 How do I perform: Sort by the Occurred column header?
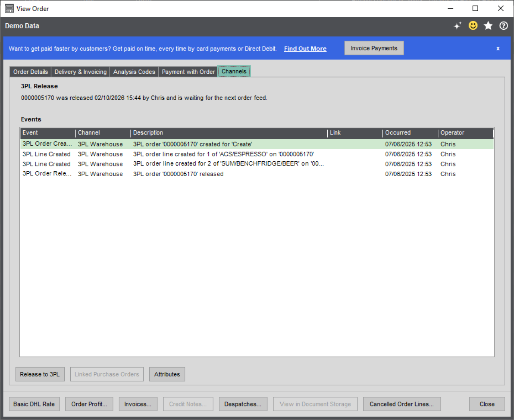pyautogui.click(x=410, y=133)
